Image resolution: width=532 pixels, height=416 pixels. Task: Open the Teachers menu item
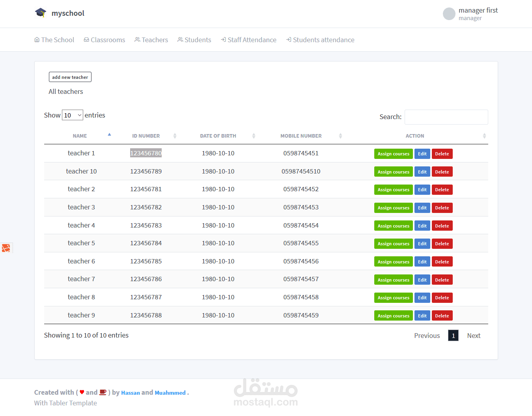[x=151, y=40]
